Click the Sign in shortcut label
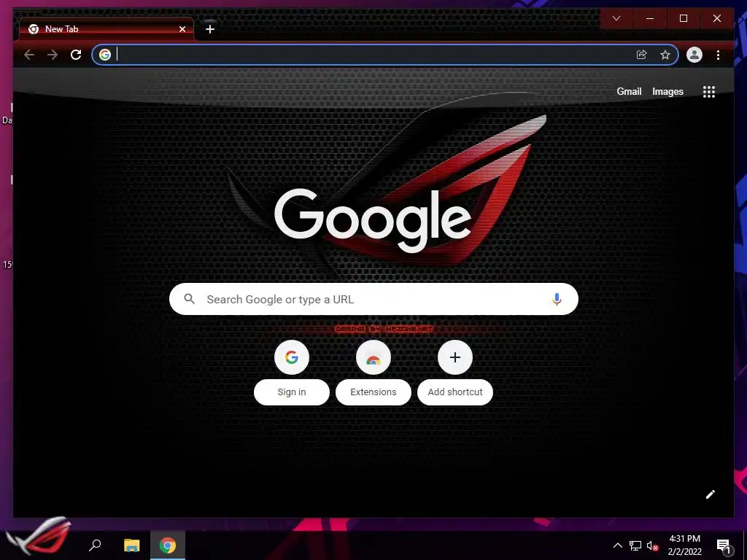This screenshot has width=747, height=560. [x=292, y=392]
